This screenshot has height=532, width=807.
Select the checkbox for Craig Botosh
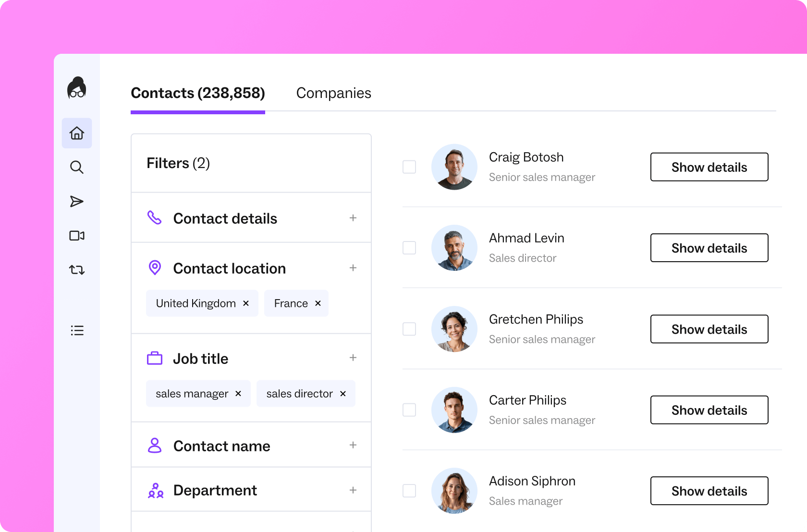click(409, 167)
